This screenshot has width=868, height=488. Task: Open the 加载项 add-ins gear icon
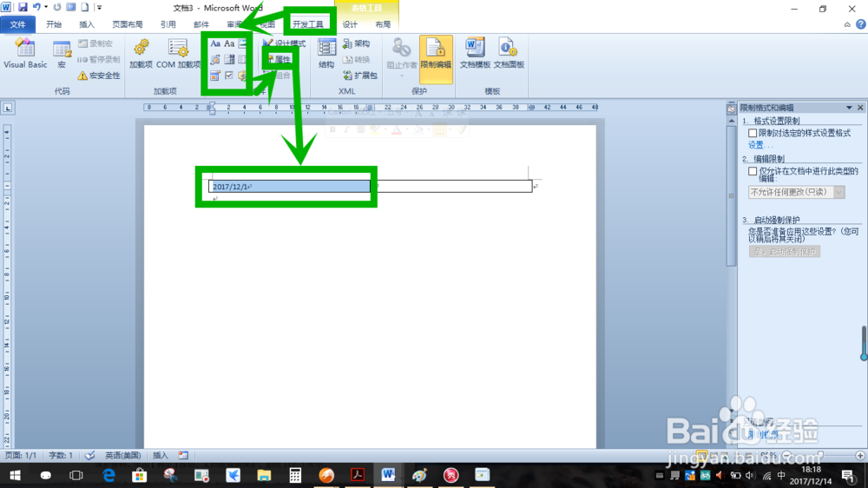pyautogui.click(x=141, y=54)
